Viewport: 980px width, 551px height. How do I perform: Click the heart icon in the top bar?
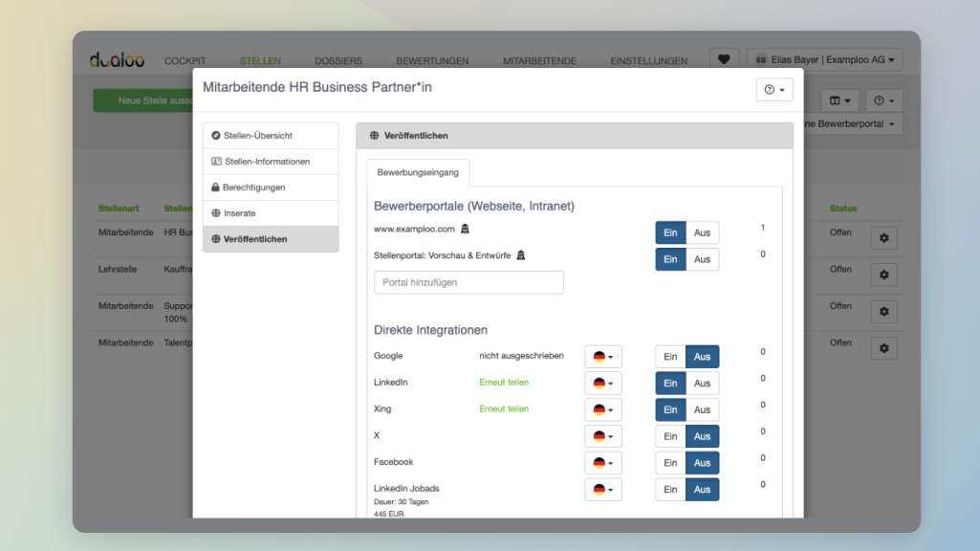[724, 58]
